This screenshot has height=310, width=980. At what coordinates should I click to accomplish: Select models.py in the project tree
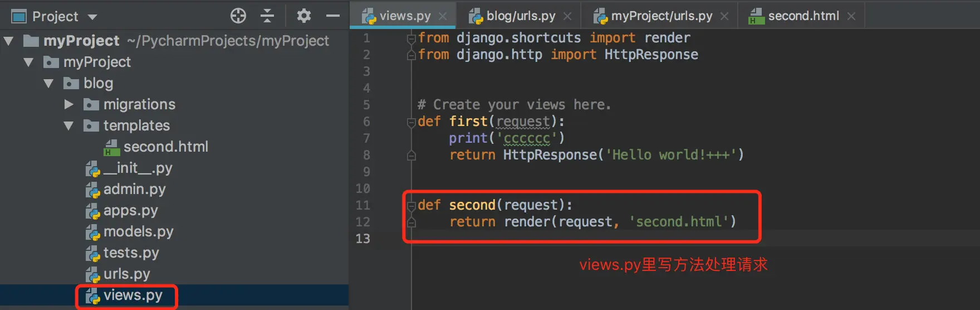139,231
